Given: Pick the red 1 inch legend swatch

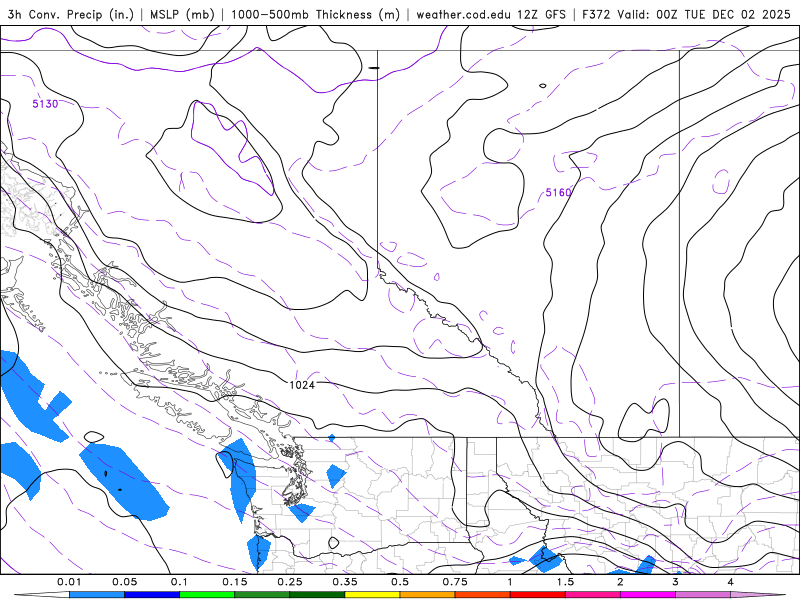Looking at the screenshot, I should (538, 595).
